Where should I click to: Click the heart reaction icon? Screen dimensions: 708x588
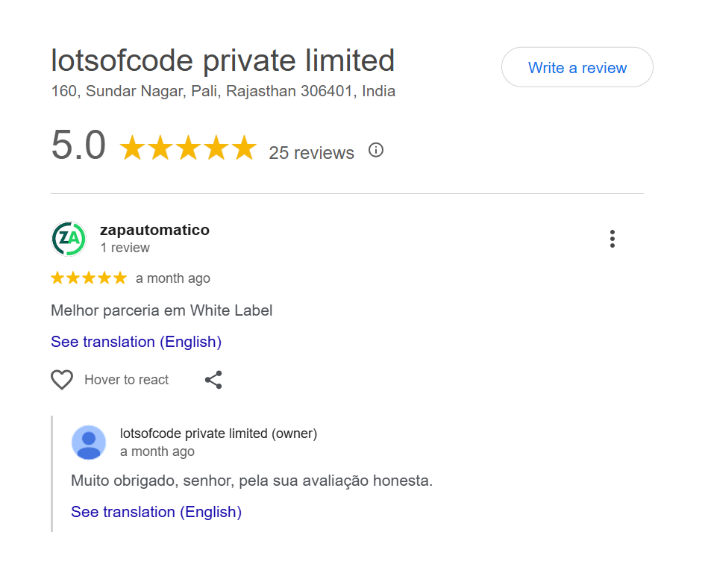[62, 380]
